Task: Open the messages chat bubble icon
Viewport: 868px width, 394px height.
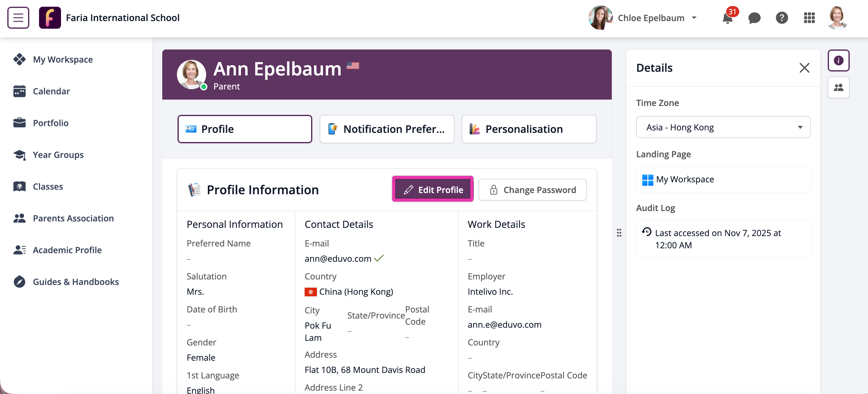Action: [x=754, y=18]
